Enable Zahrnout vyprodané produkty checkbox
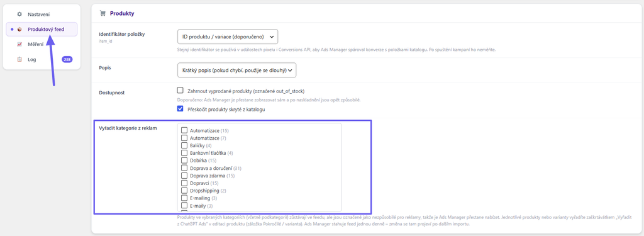This screenshot has width=644, height=236. (x=180, y=91)
